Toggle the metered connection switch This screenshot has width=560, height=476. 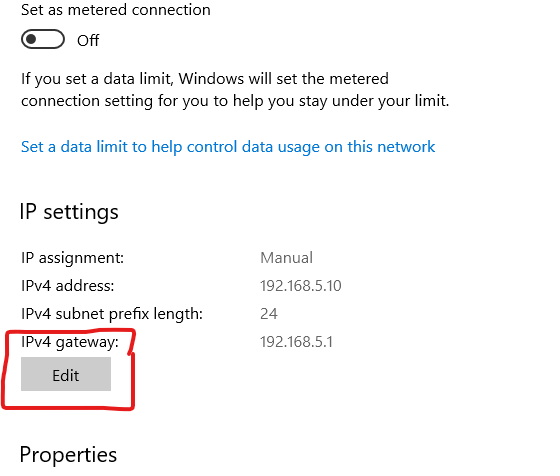[x=42, y=39]
